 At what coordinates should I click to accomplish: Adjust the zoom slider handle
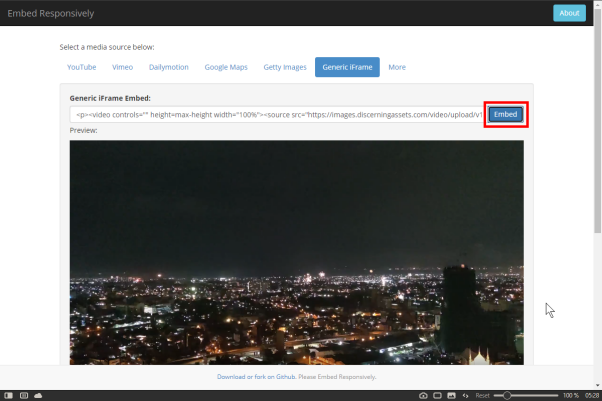[507, 395]
